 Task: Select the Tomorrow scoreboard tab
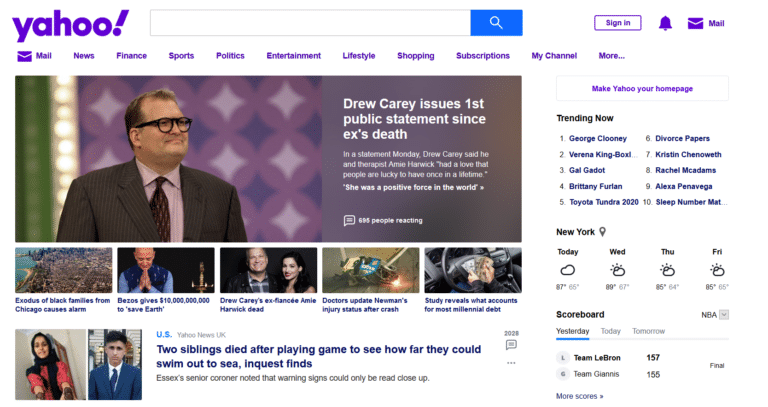(648, 331)
